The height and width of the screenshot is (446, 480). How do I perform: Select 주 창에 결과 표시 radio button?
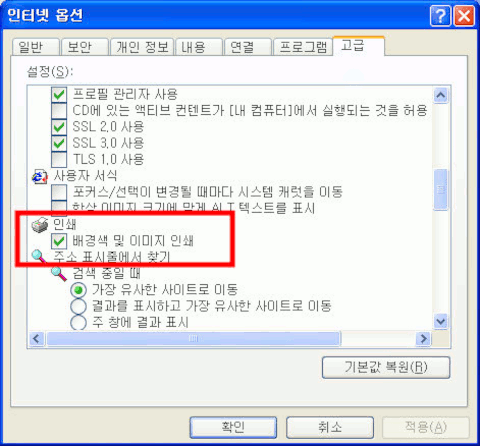tap(78, 322)
